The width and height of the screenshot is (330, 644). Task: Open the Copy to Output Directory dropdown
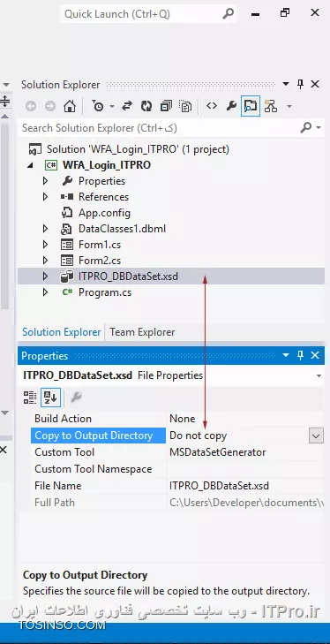316,436
